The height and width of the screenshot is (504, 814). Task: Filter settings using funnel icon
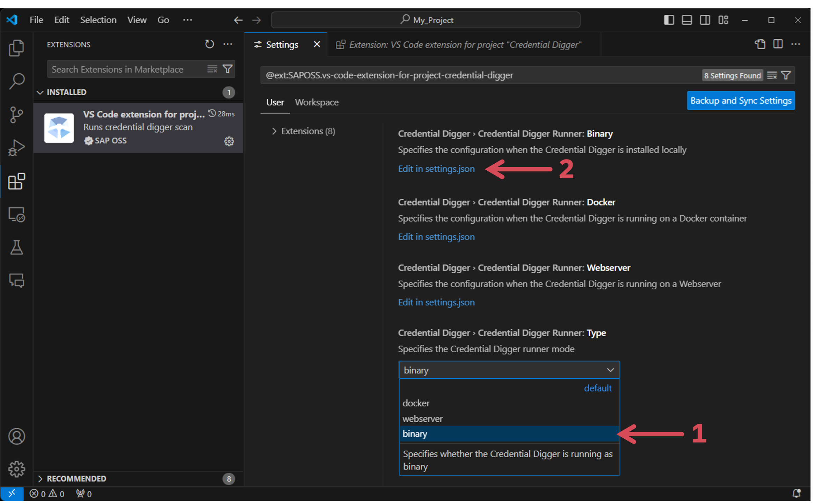pyautogui.click(x=786, y=75)
